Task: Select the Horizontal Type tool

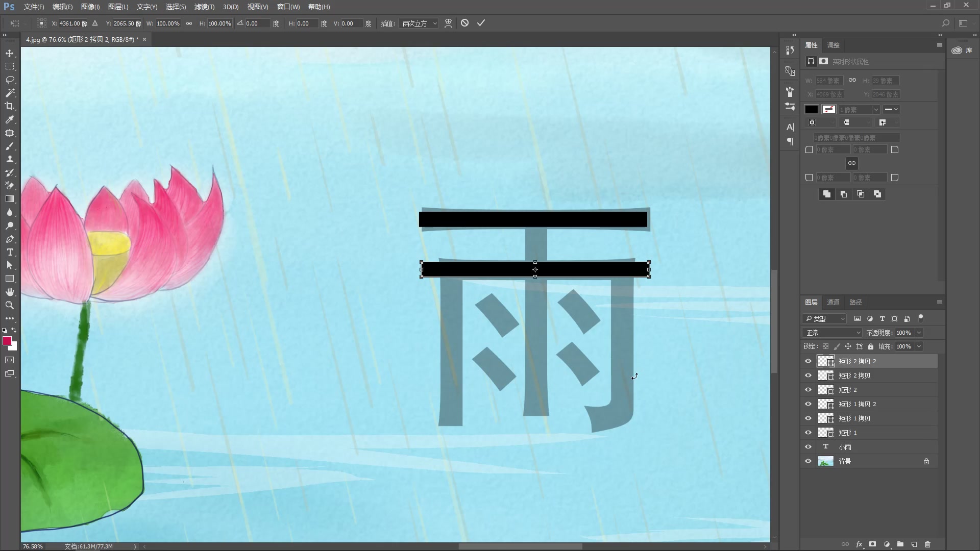Action: pos(10,253)
